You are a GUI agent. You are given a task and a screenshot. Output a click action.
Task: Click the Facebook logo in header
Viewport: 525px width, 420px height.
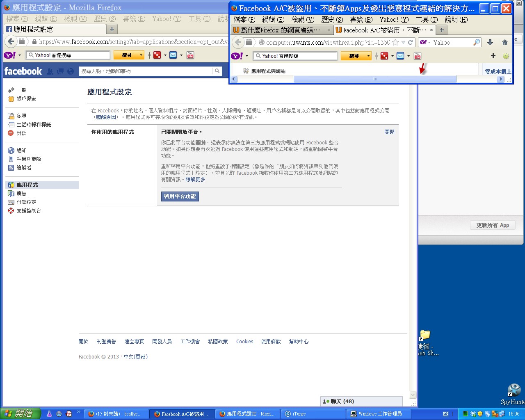tap(23, 71)
